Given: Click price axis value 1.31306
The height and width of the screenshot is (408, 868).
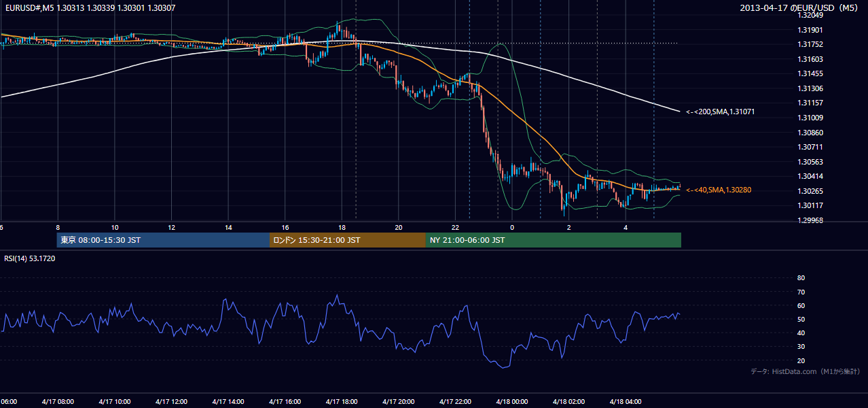Looking at the screenshot, I should click(810, 88).
